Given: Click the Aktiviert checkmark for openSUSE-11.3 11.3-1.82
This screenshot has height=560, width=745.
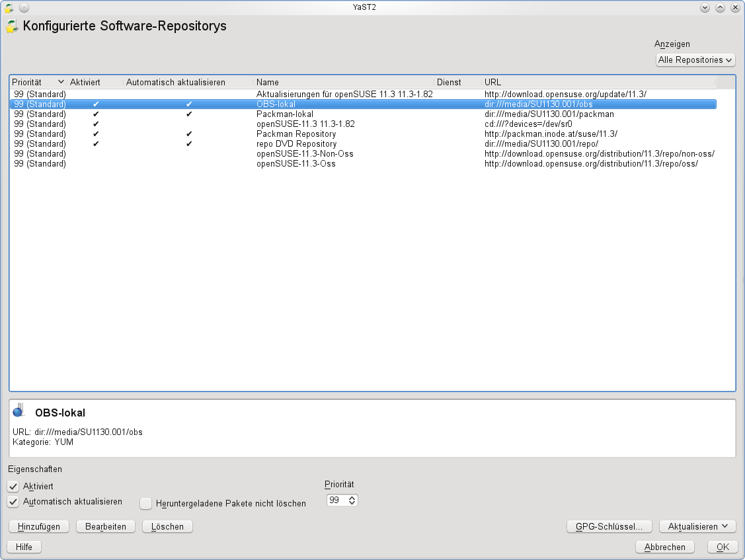Looking at the screenshot, I should click(x=96, y=124).
